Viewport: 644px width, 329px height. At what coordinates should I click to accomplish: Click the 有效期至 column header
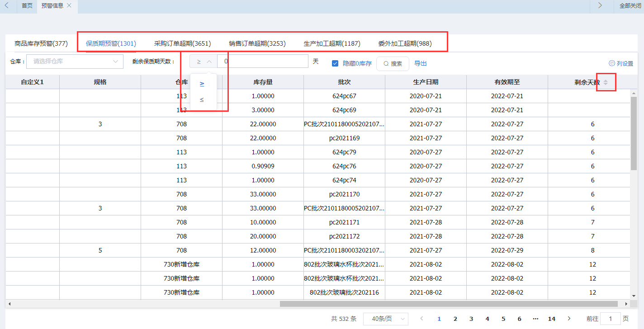pyautogui.click(x=507, y=82)
